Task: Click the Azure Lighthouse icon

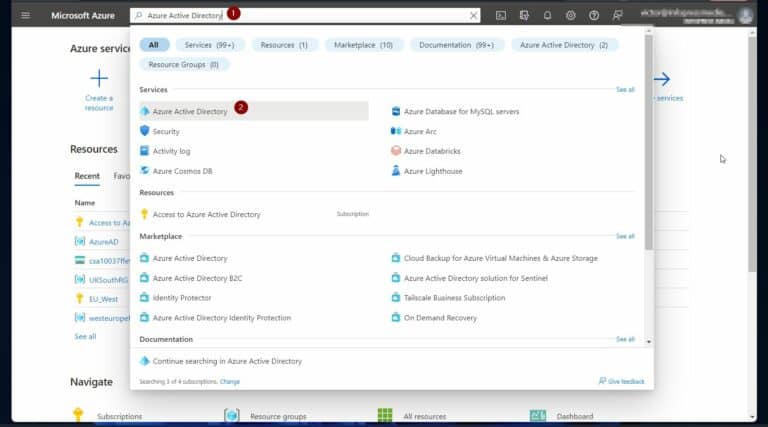Action: click(x=396, y=170)
